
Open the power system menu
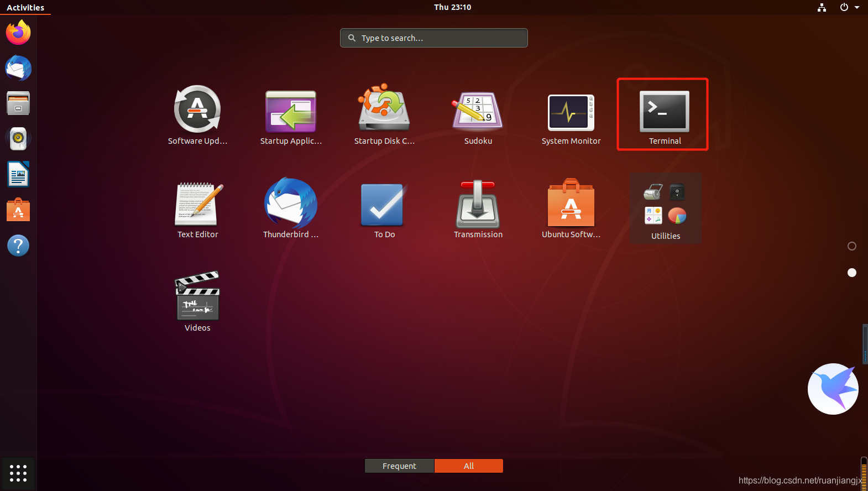tap(849, 7)
